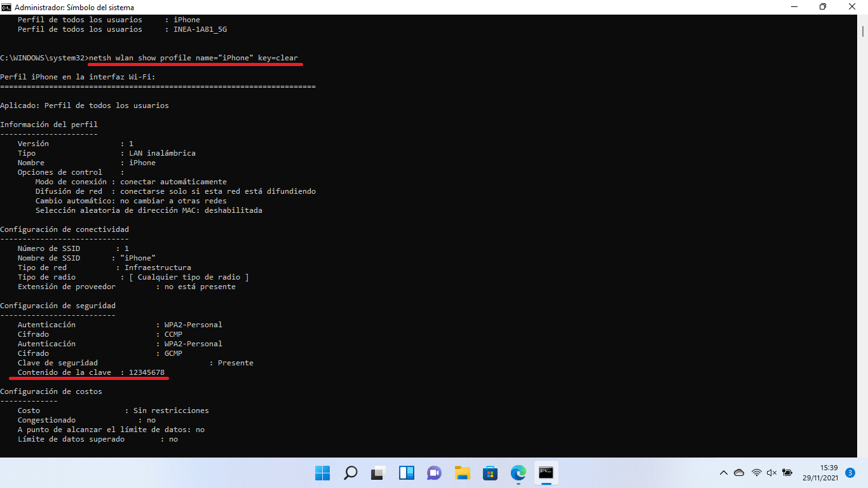Viewport: 868px width, 488px height.
Task: Click 'Clave de seguridad : Presente' line
Action: 135,363
